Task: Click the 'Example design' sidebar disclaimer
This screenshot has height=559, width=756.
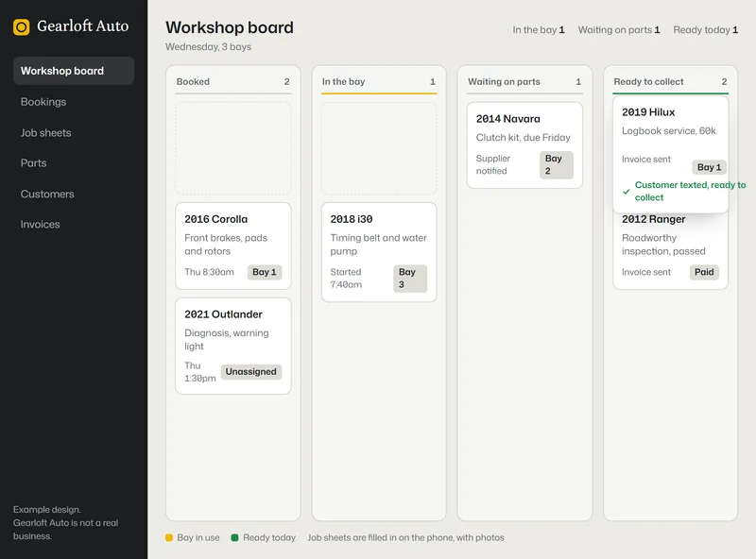Action: click(65, 523)
